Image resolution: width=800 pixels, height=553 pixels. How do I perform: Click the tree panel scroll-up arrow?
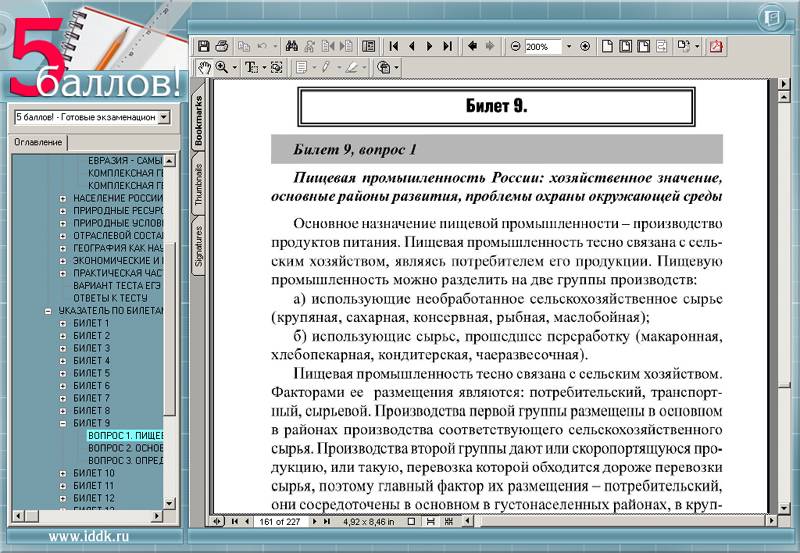[x=169, y=161]
